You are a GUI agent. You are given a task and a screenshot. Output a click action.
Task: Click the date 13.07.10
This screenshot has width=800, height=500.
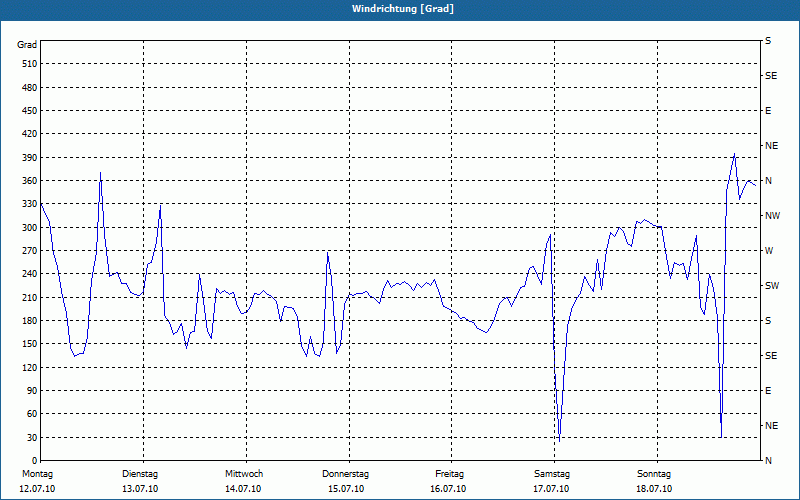pos(140,489)
